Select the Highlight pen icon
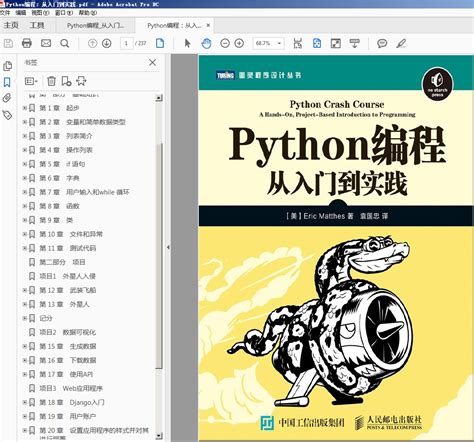The height and width of the screenshot is (442, 474). point(401,43)
